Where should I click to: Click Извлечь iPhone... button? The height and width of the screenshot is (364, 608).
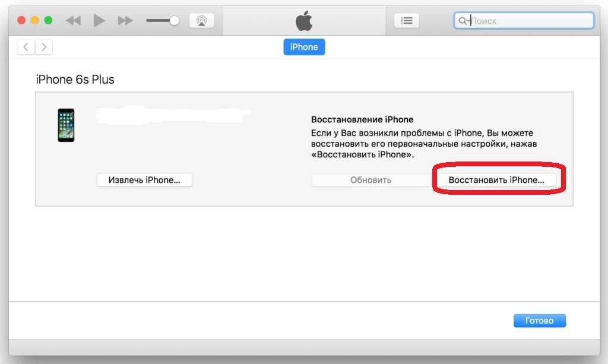pyautogui.click(x=144, y=180)
